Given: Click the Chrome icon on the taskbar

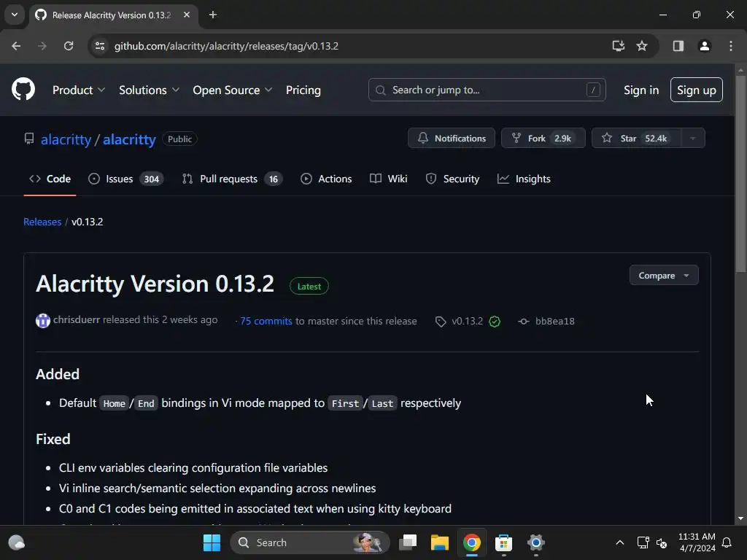Looking at the screenshot, I should 472,542.
